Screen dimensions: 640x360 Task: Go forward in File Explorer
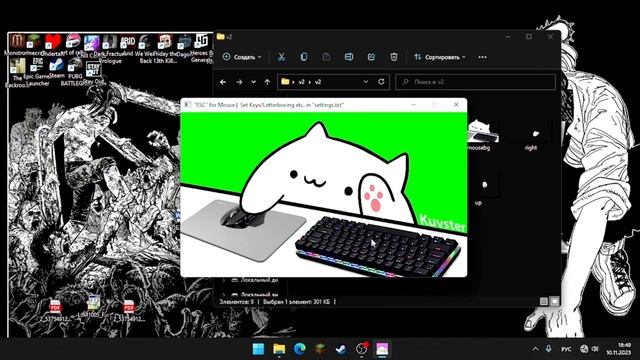[x=239, y=82]
